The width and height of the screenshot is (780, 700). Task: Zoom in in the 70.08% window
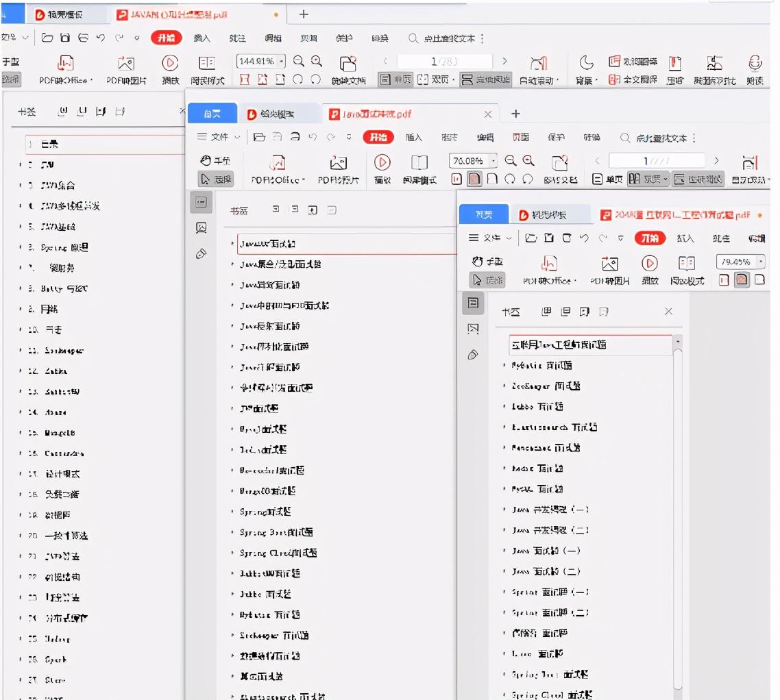pos(528,160)
